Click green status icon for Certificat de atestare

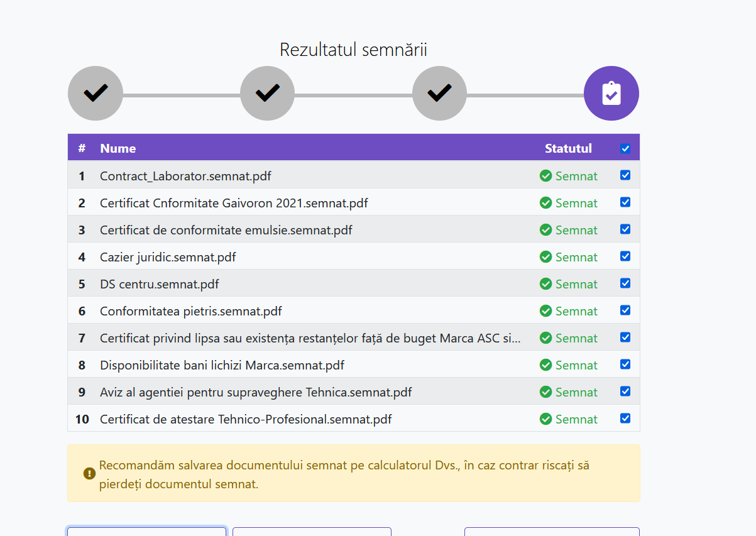tap(545, 419)
